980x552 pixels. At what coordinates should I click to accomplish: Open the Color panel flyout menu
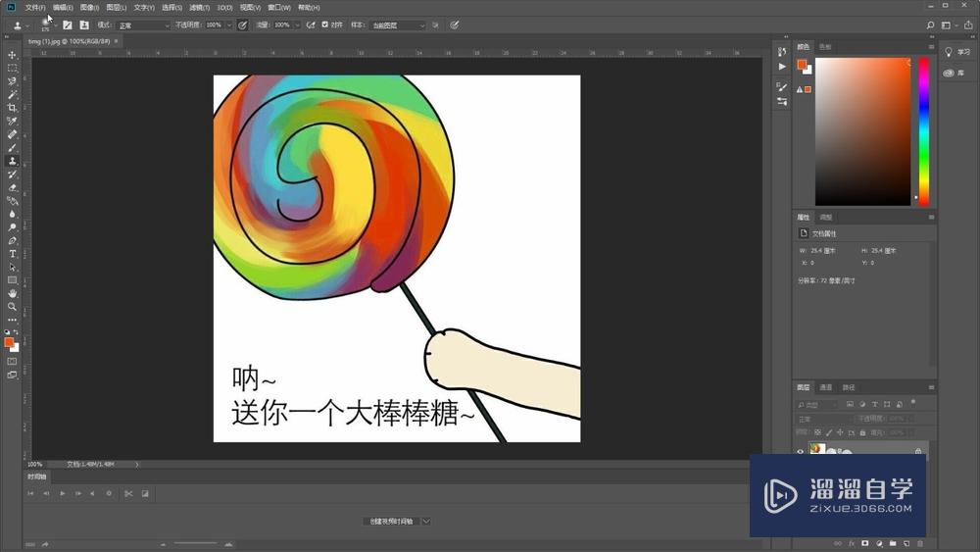point(931,47)
